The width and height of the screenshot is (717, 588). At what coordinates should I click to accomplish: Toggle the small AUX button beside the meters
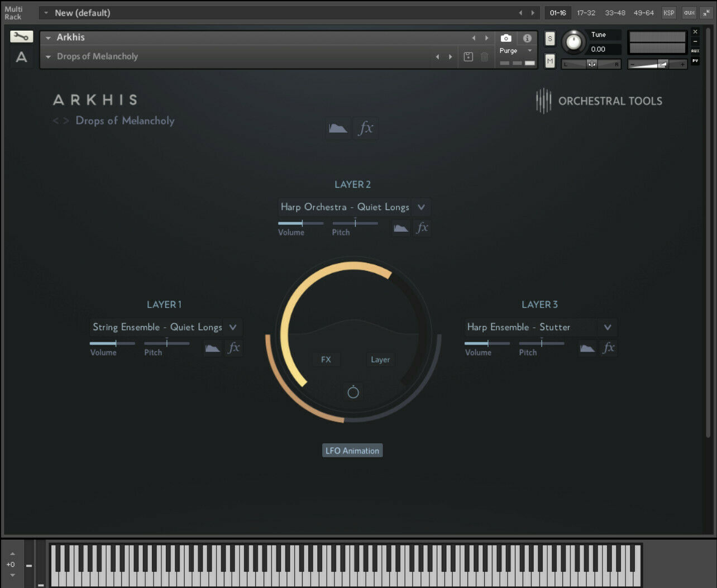(695, 51)
